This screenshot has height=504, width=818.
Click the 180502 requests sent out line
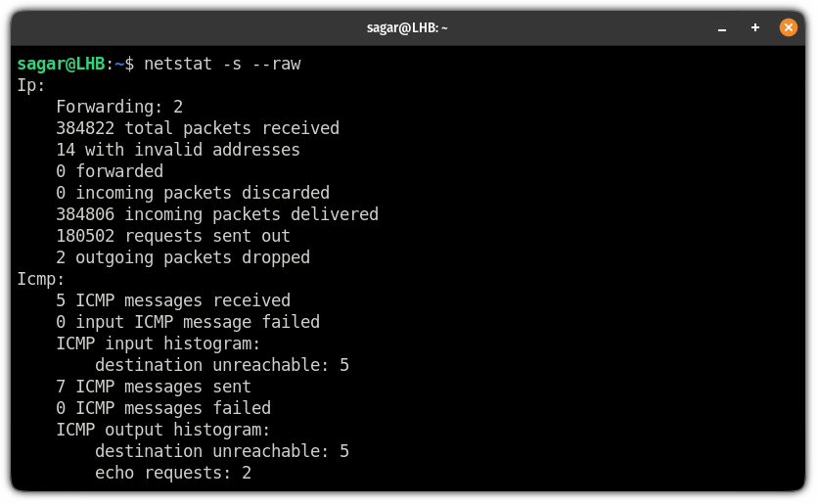click(x=173, y=236)
